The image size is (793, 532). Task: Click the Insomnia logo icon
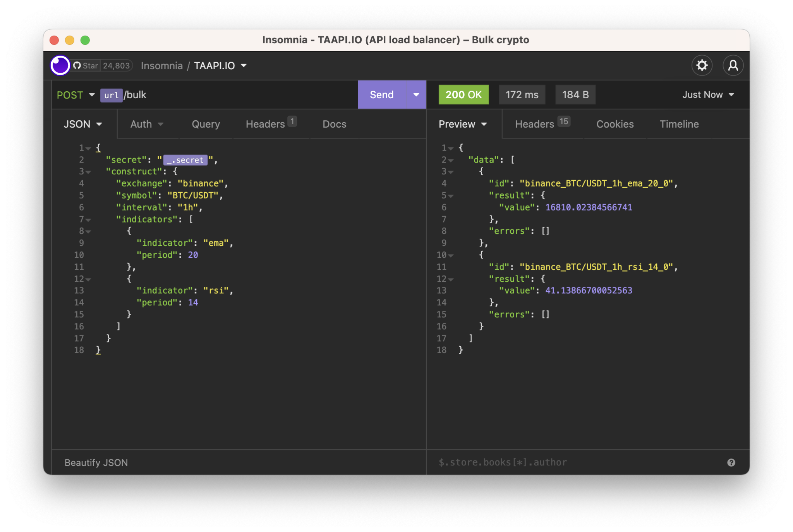point(60,65)
